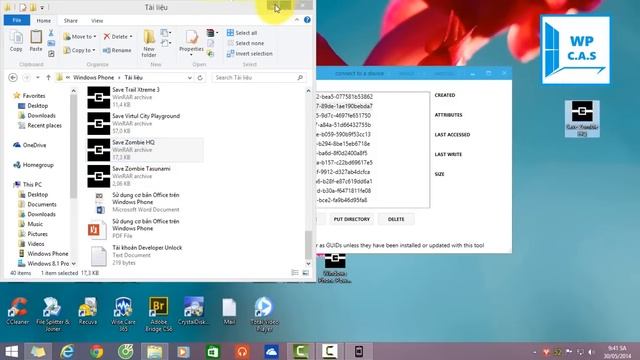640x360 pixels.
Task: Select Save Trail Xtreme 3 archive
Action: [x=144, y=97]
